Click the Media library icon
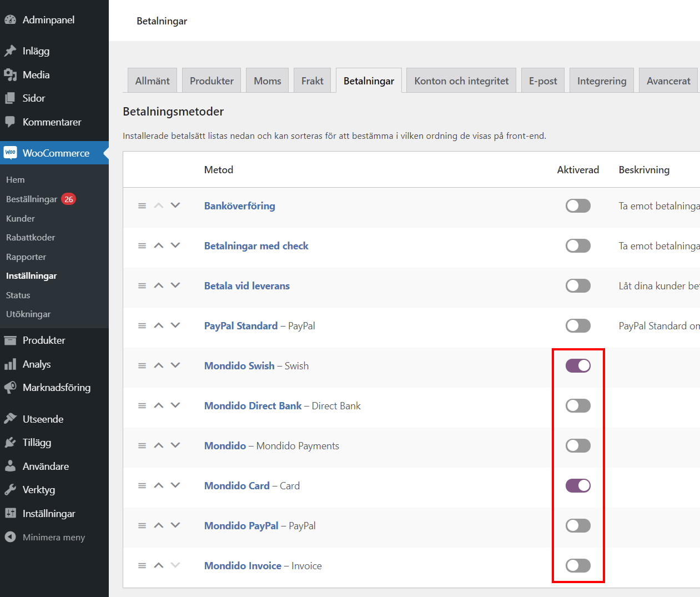 [x=10, y=74]
